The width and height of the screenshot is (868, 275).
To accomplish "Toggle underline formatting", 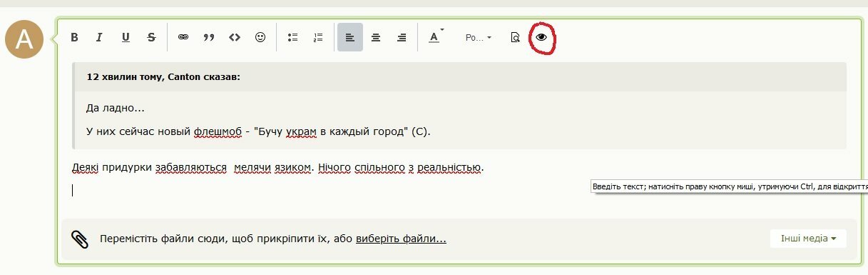I will [x=126, y=38].
